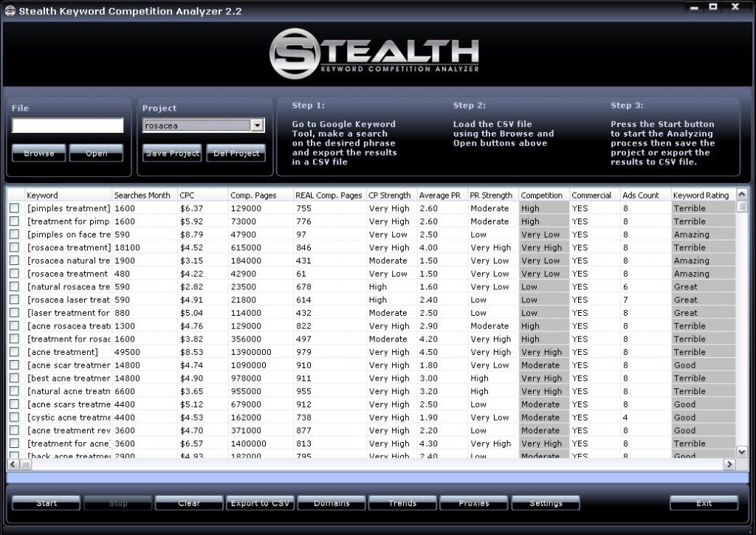The height and width of the screenshot is (535, 756).
Task: Tick the [rosacea treatment] 18100 searches checkbox
Action: point(14,248)
